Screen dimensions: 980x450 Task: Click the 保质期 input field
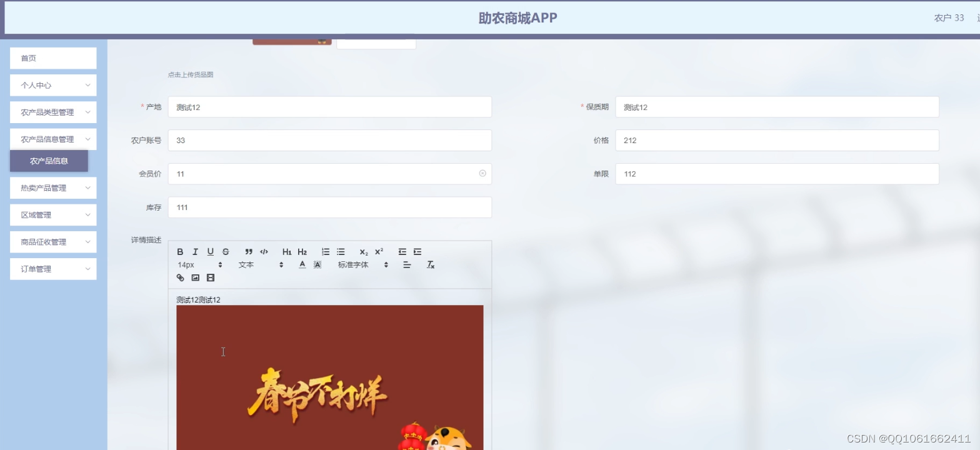(777, 107)
